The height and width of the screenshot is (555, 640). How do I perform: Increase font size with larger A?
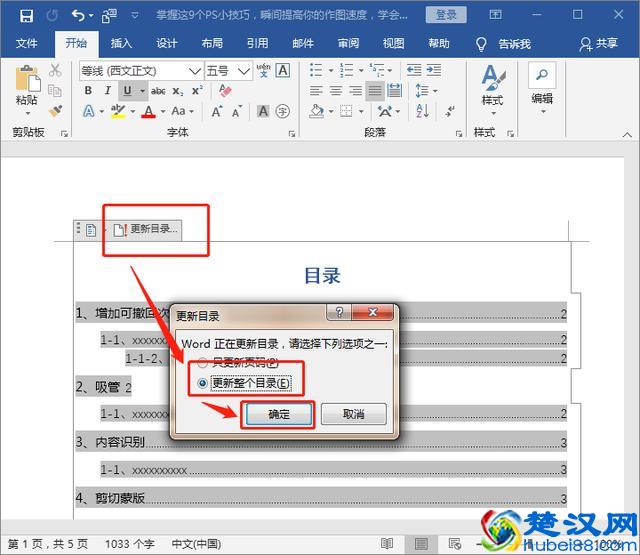(217, 111)
